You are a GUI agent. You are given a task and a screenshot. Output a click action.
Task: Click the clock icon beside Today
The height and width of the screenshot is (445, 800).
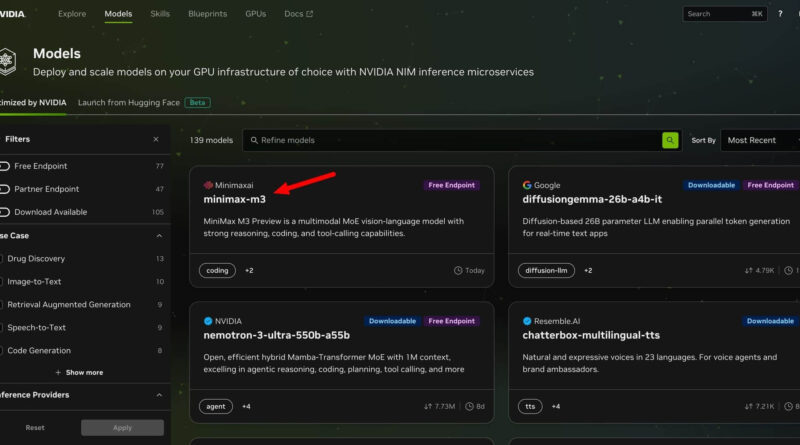coord(458,270)
